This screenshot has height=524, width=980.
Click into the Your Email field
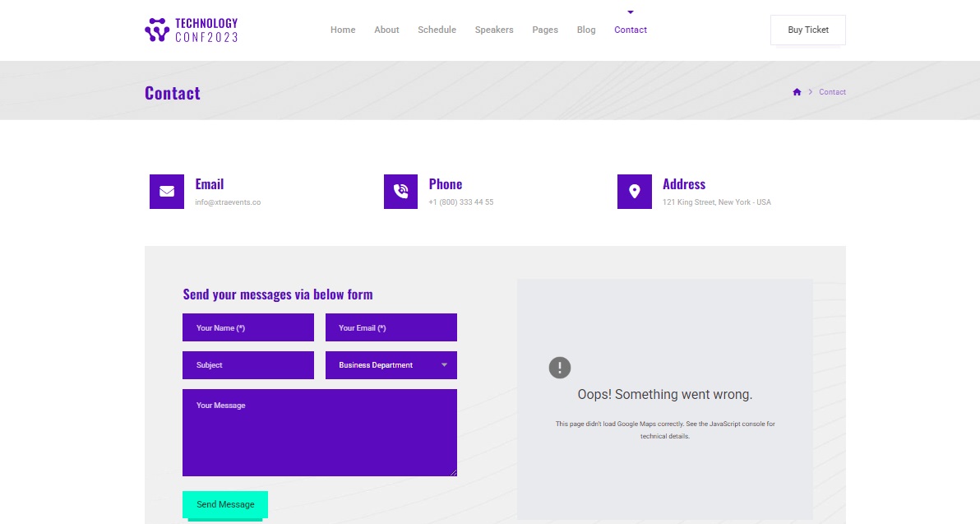(391, 327)
